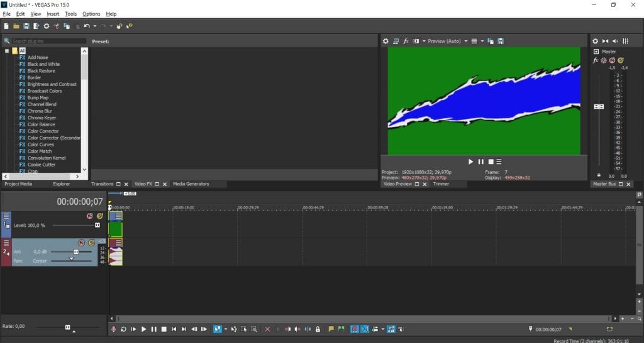Screen dimensions: 644x343
Task: Collapse the All plug-ins folder tree
Action: click(x=7, y=51)
